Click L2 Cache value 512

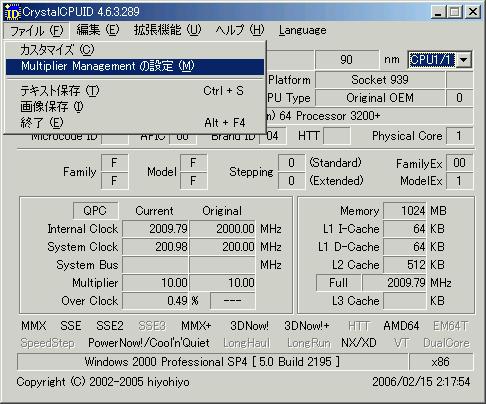[405, 265]
